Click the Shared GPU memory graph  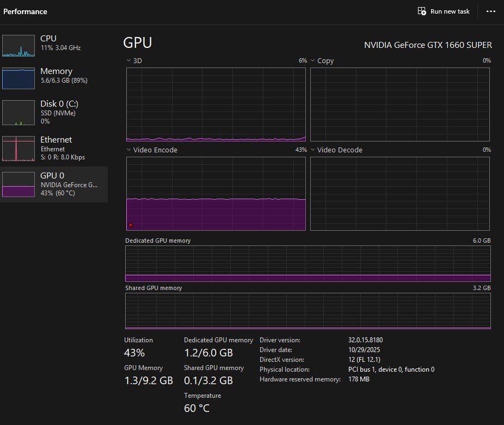(308, 311)
